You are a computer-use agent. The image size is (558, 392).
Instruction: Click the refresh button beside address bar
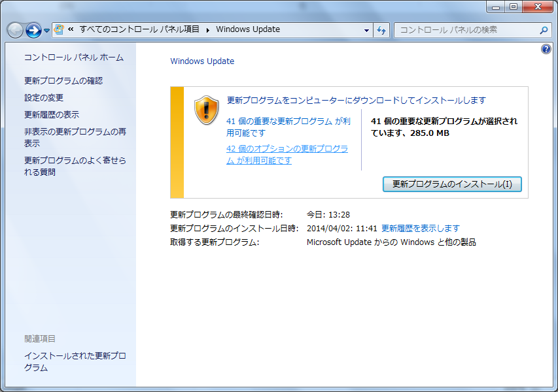pyautogui.click(x=382, y=29)
